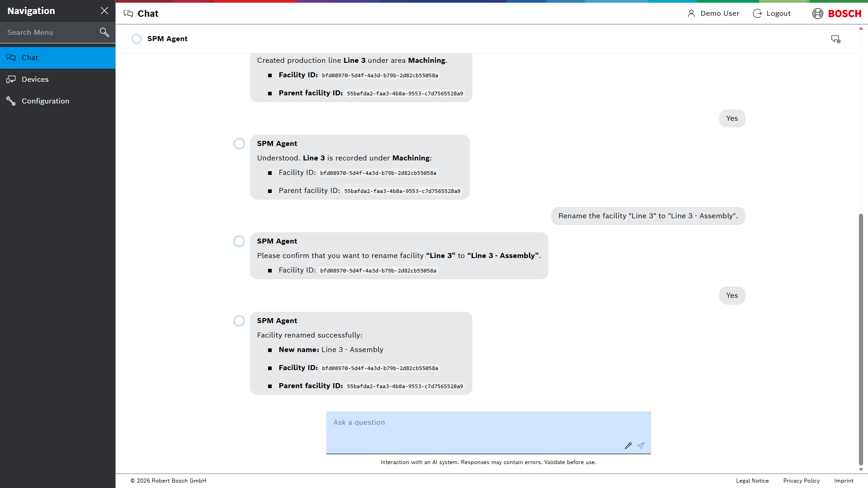Image resolution: width=868 pixels, height=488 pixels.
Task: Click the 'Please confirm that you want to rename' text
Action: pyautogui.click(x=399, y=256)
